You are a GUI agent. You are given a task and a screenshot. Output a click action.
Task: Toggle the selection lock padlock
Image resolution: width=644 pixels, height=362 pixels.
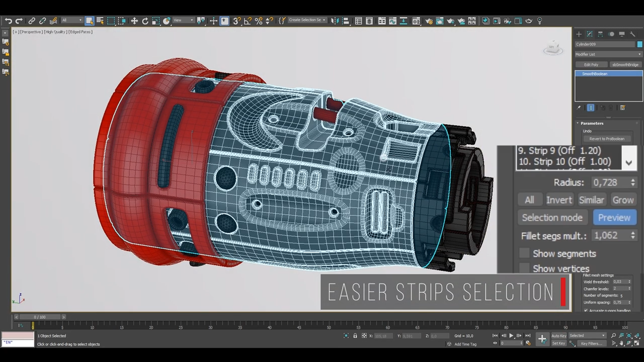coord(355,336)
